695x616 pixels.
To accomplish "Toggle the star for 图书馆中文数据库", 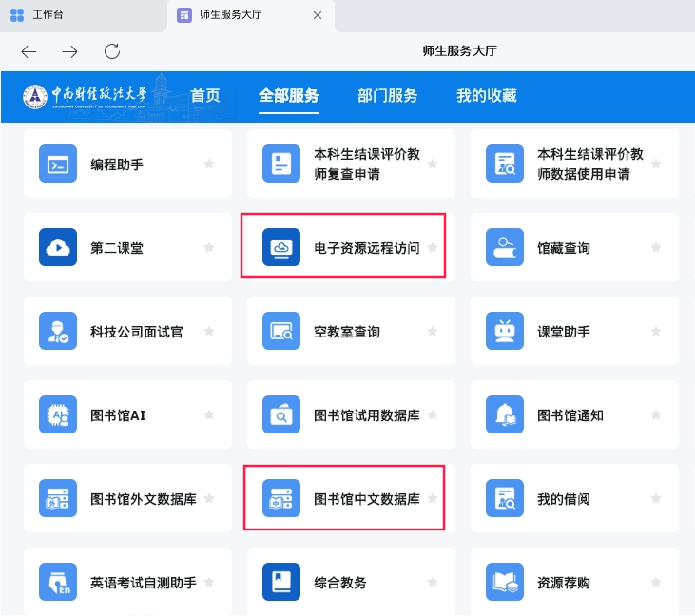I will (x=433, y=498).
